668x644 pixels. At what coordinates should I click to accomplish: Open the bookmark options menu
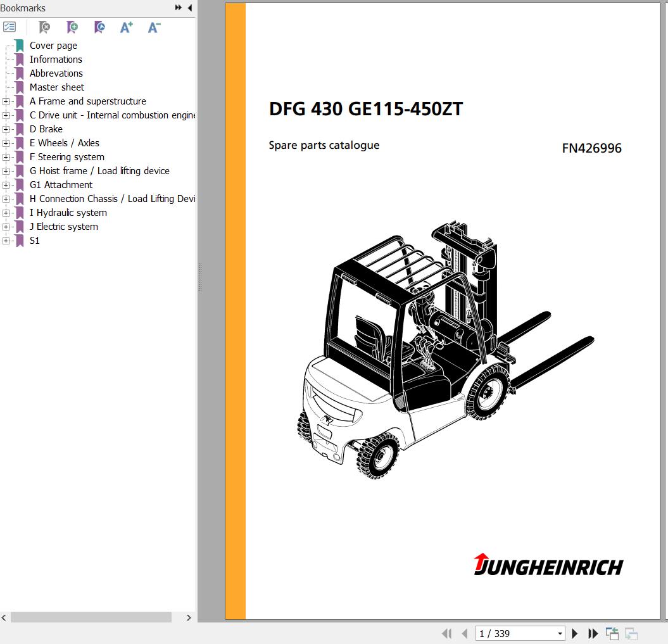point(9,27)
